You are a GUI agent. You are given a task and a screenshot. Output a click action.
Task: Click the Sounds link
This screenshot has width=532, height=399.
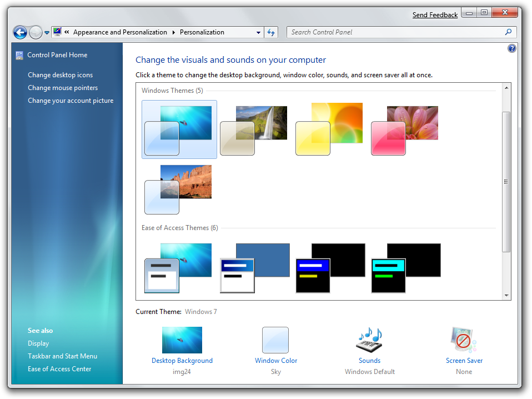coord(369,361)
